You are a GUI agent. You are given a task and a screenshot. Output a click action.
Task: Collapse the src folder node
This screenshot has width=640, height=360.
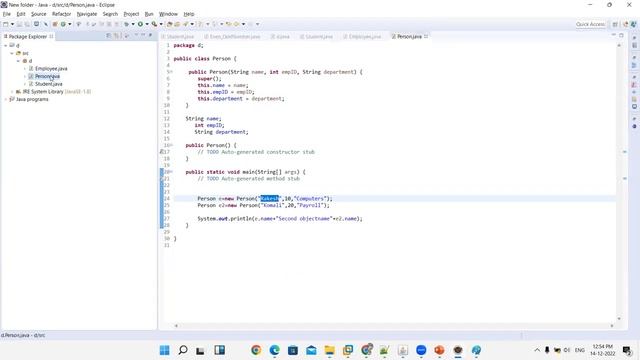click(x=12, y=53)
